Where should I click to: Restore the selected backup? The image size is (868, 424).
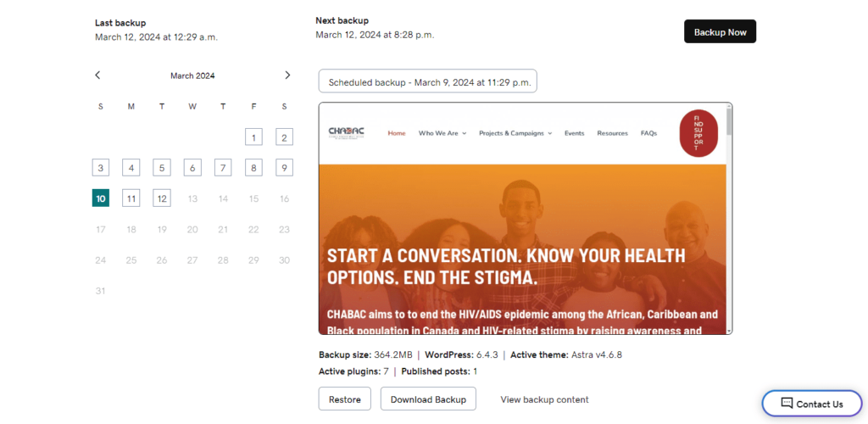pyautogui.click(x=344, y=399)
